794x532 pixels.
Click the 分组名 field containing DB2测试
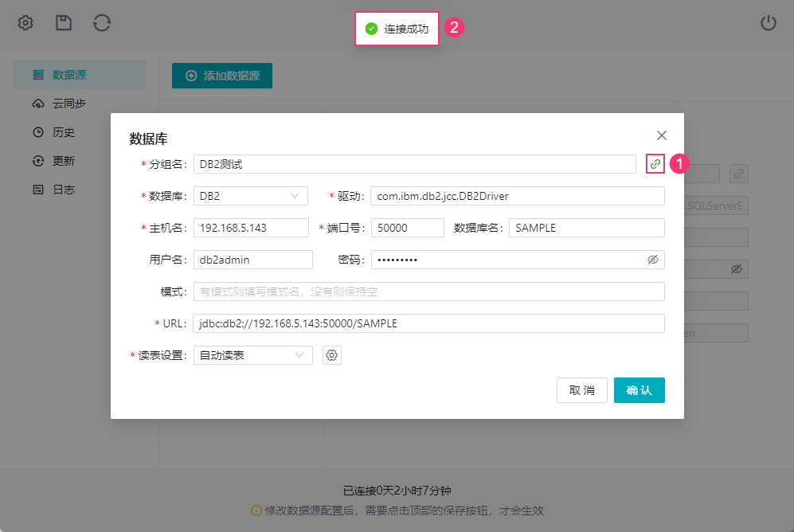pyautogui.click(x=415, y=164)
